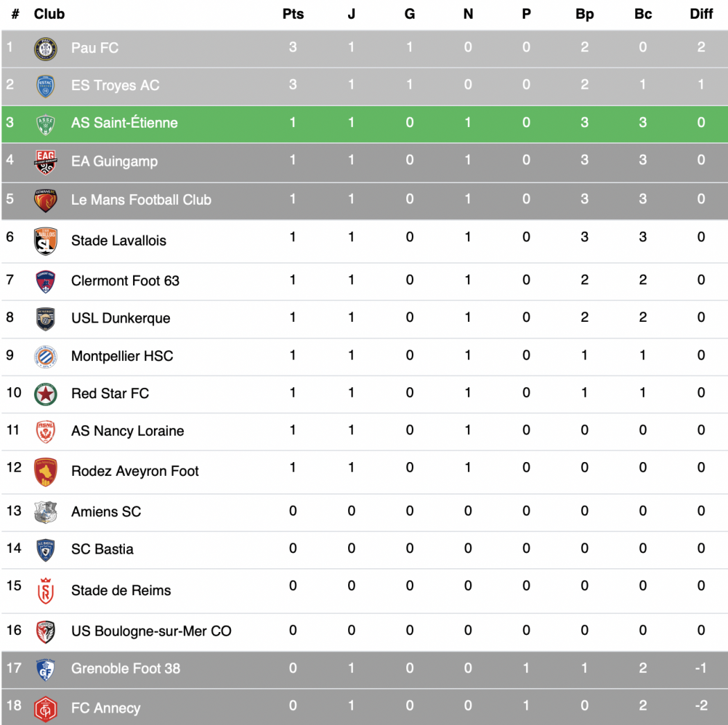The height and width of the screenshot is (725, 728).
Task: Click the SC Bastia team name
Action: (102, 549)
